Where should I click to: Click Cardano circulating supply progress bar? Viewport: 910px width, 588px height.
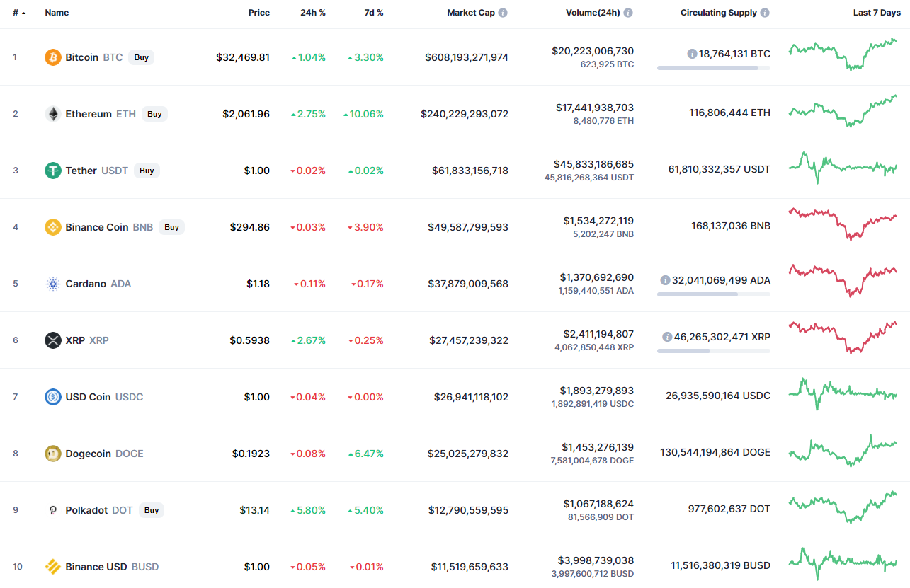714,294
